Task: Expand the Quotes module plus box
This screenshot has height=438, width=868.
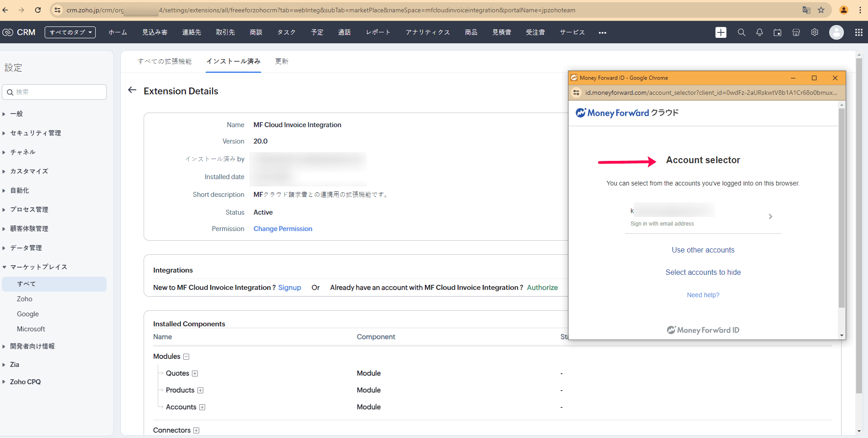Action: 195,374
